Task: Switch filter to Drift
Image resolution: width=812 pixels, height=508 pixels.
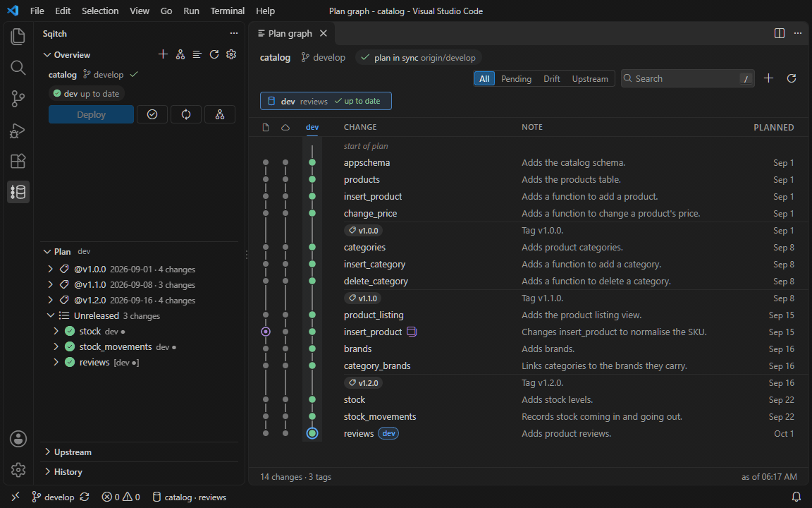Action: (x=551, y=79)
